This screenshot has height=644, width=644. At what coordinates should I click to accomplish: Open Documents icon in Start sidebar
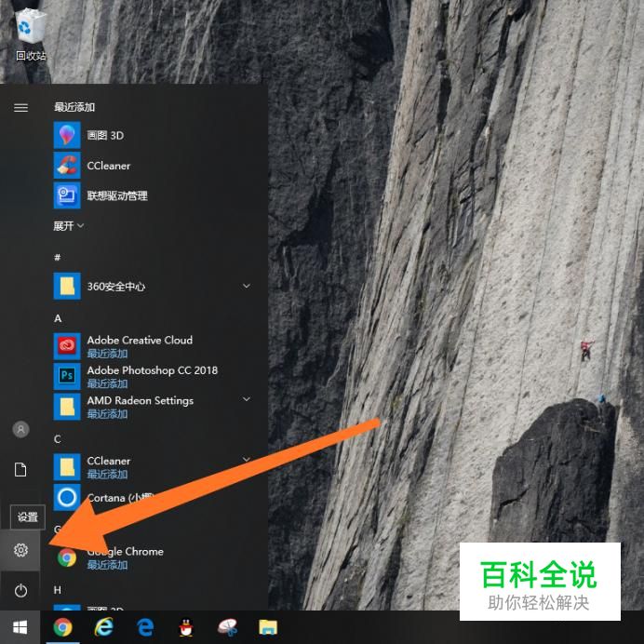20,469
